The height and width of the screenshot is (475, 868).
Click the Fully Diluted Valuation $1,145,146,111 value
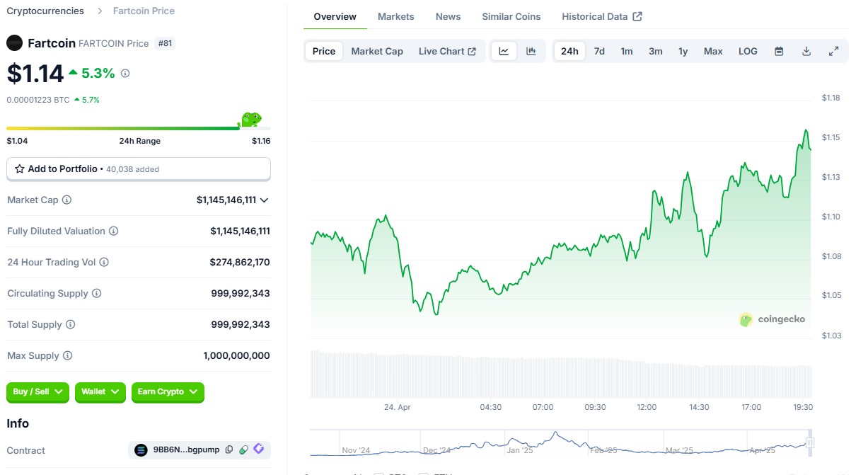point(240,231)
